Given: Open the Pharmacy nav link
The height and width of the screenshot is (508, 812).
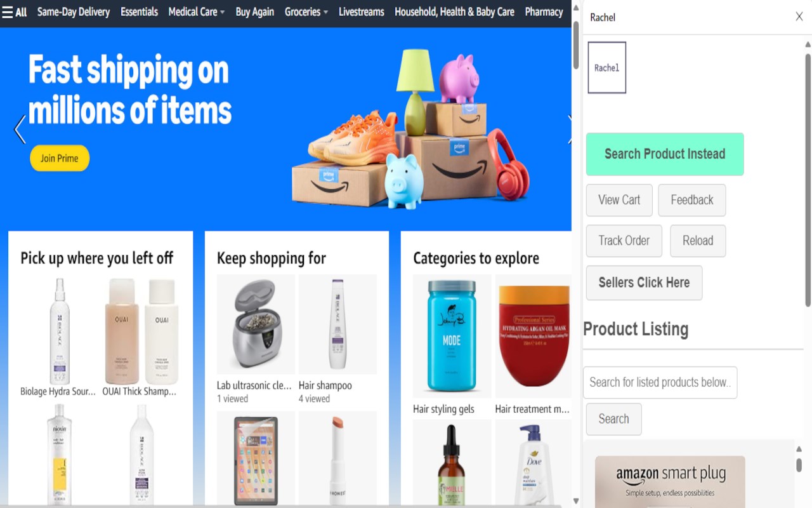Looking at the screenshot, I should [x=544, y=12].
